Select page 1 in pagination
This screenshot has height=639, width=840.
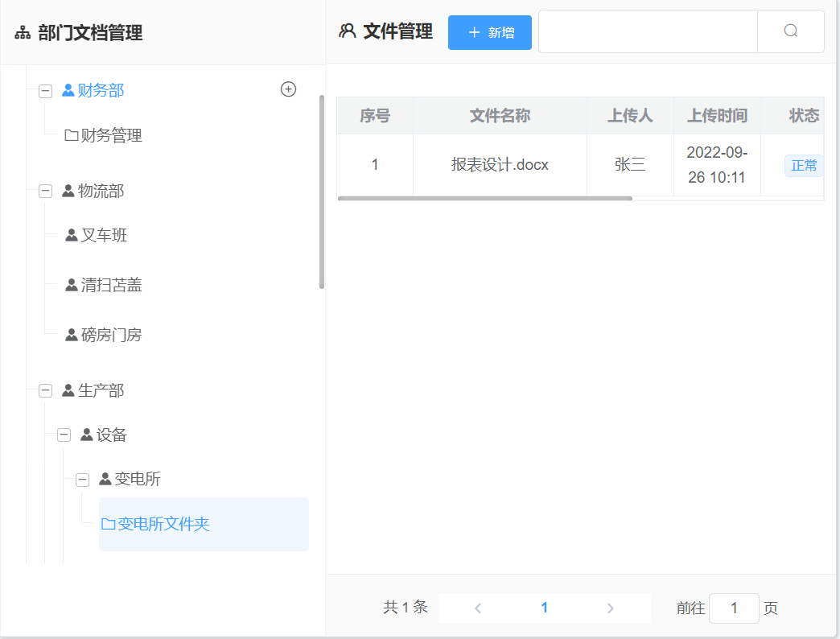click(x=545, y=608)
